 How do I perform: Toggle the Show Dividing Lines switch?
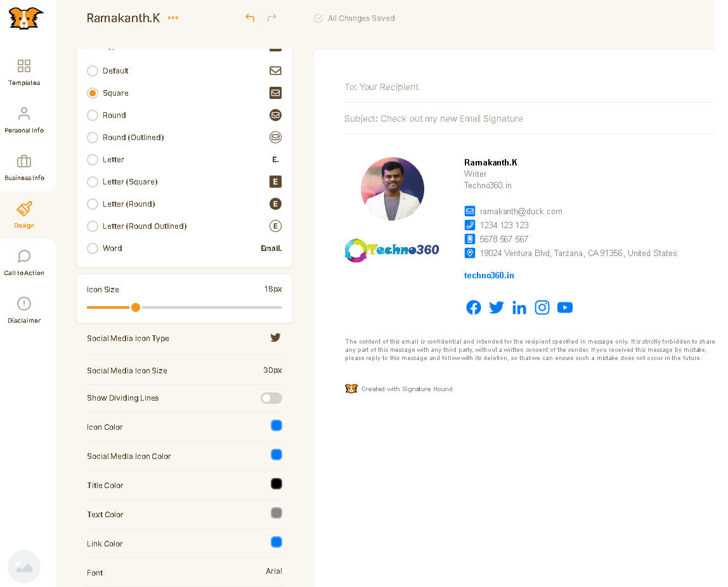(271, 398)
